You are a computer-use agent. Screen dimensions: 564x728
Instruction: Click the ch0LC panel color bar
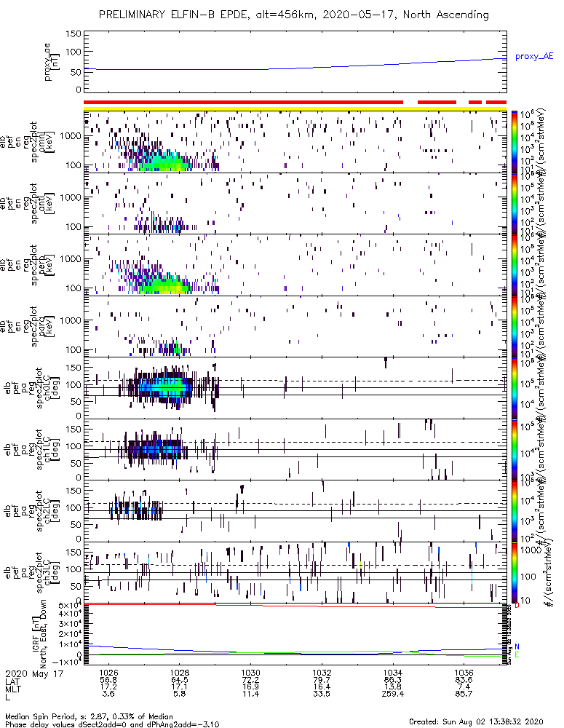coord(515,388)
